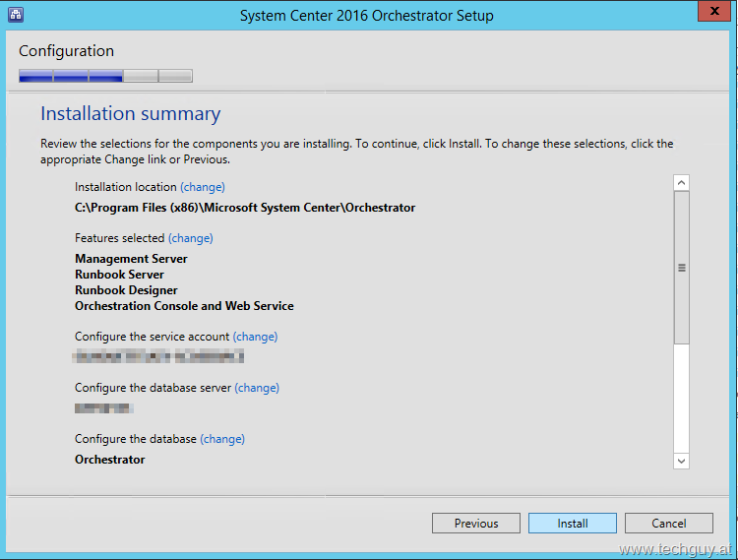
Task: Click the summary scrollbar thumb grip
Action: click(x=681, y=268)
